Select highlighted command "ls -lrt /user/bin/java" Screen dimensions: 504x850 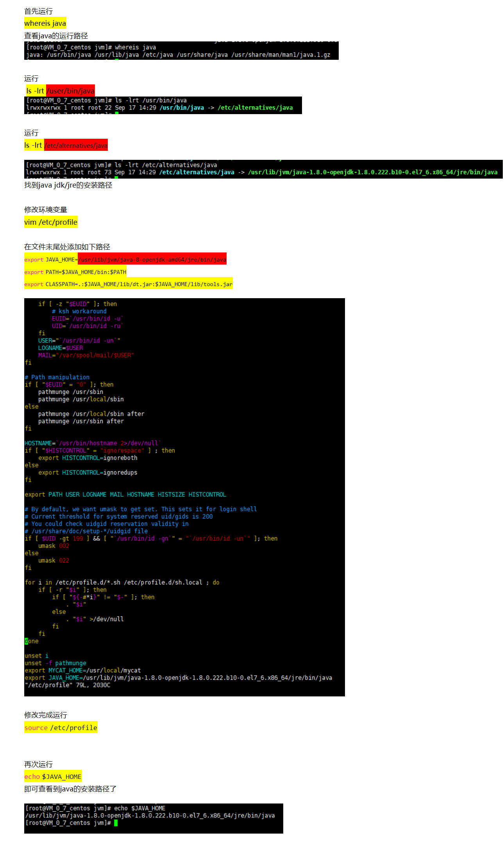[60, 91]
